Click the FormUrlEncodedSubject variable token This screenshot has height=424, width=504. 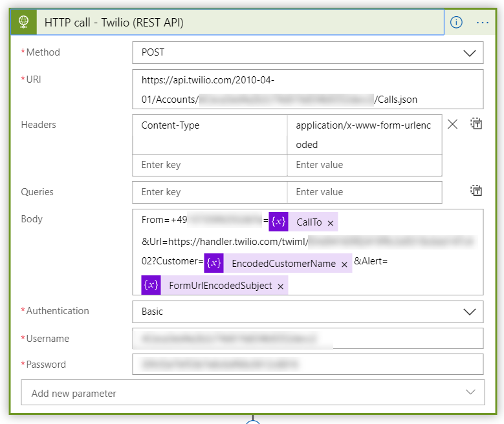215,285
